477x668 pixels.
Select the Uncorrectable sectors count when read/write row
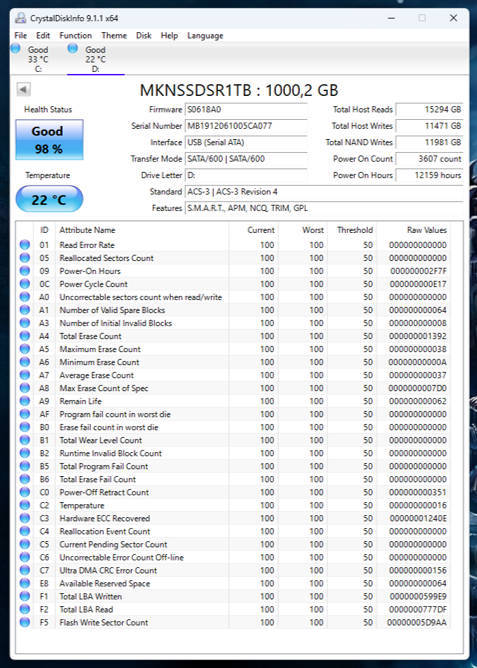point(233,297)
